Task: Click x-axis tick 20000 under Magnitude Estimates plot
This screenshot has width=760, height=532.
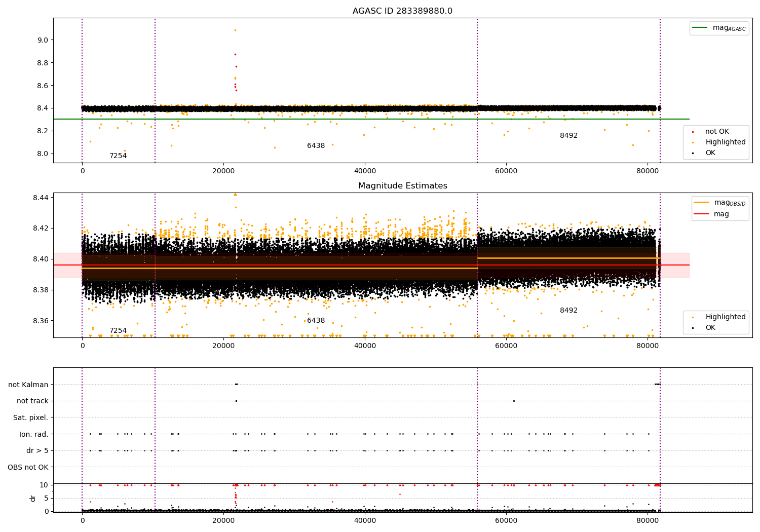Action: point(223,346)
